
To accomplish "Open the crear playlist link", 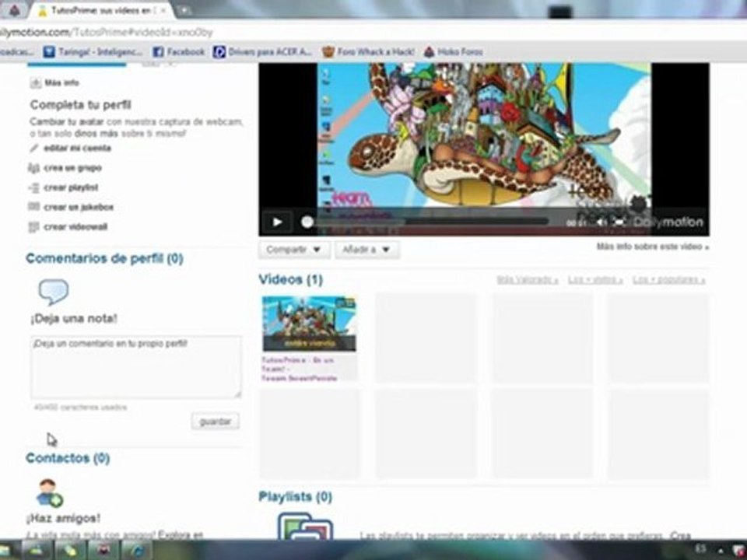I will coord(71,187).
